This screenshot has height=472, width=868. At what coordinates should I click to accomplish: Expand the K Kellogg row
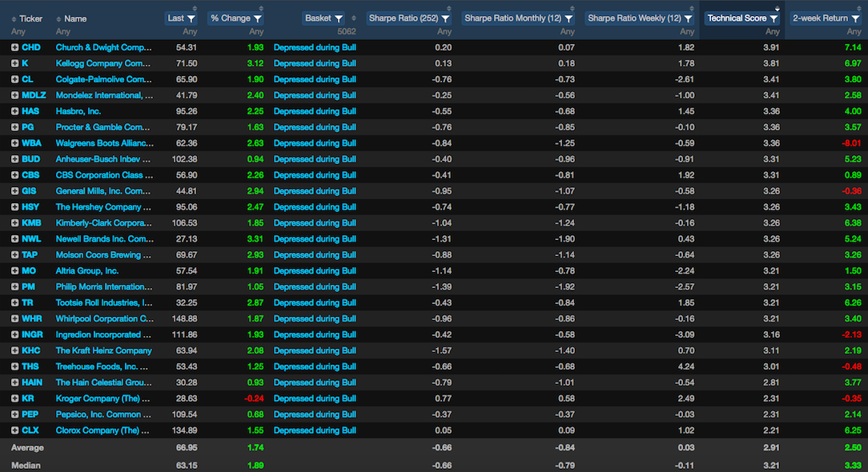click(15, 64)
